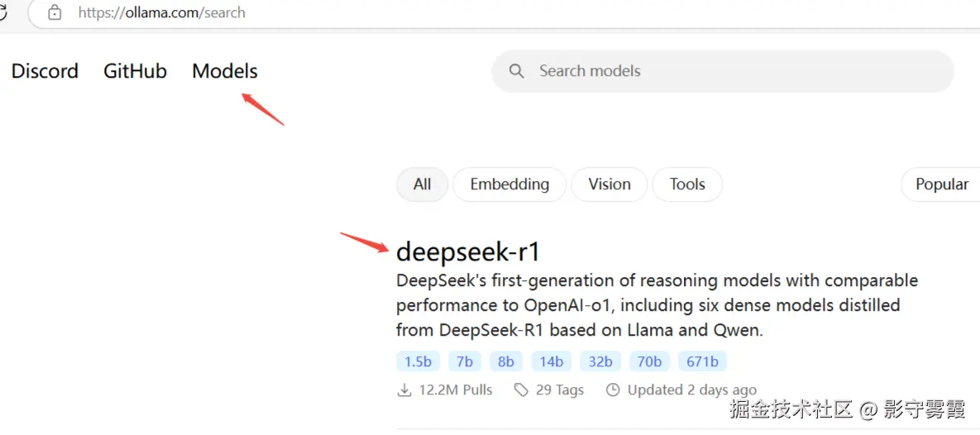Choose the 14b size tag
The width and height of the screenshot is (980, 435).
point(552,361)
